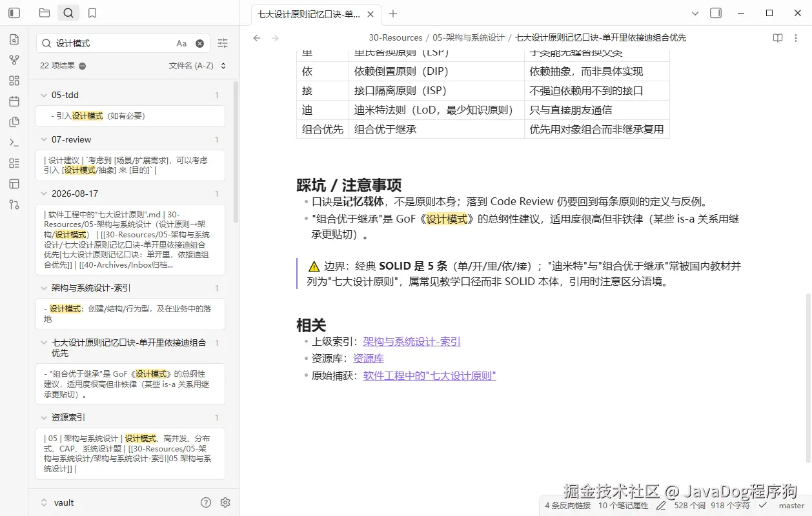The width and height of the screenshot is (812, 516).
Task: Click the 10 个笔记属性 status item
Action: click(623, 506)
